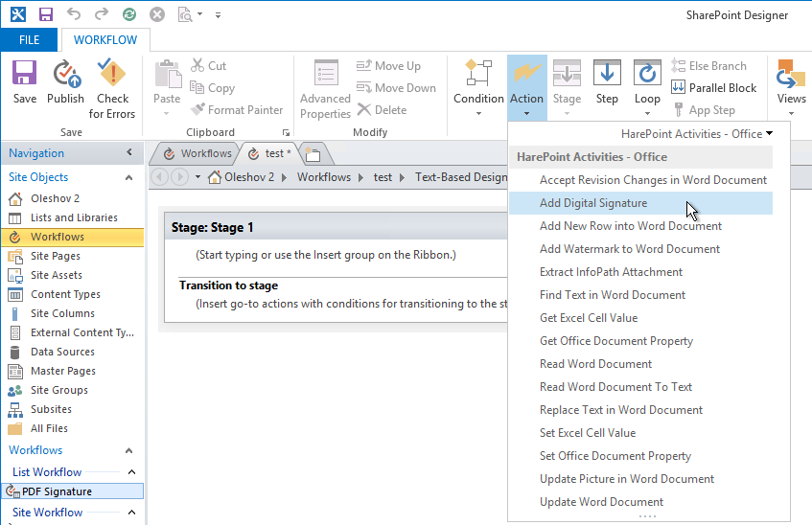Select Accept Revision Changes in Word Document

click(x=641, y=180)
